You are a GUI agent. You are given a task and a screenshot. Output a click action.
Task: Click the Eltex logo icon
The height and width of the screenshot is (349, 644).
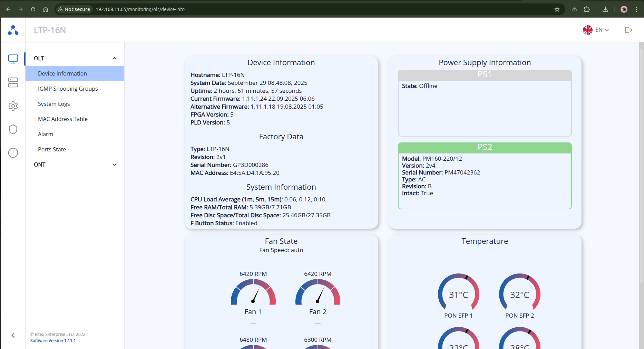click(13, 30)
